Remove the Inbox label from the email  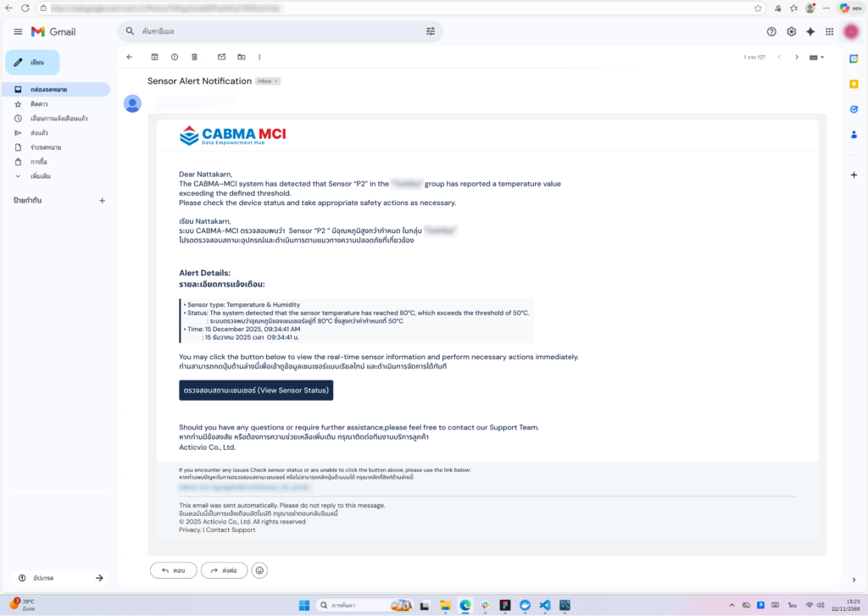coord(276,81)
